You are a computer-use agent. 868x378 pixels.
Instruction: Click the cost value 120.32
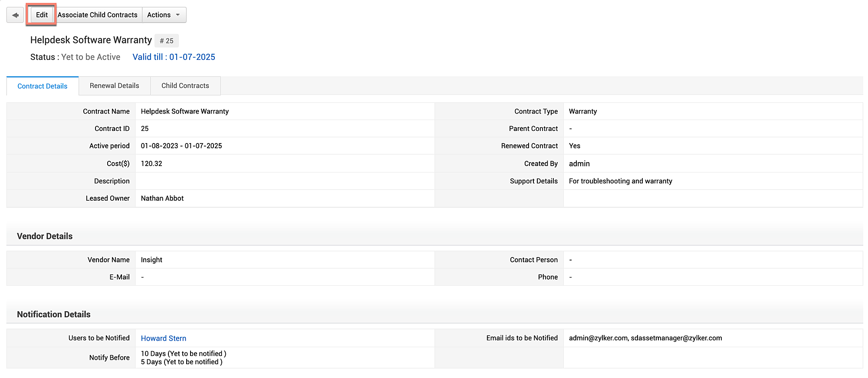[151, 163]
